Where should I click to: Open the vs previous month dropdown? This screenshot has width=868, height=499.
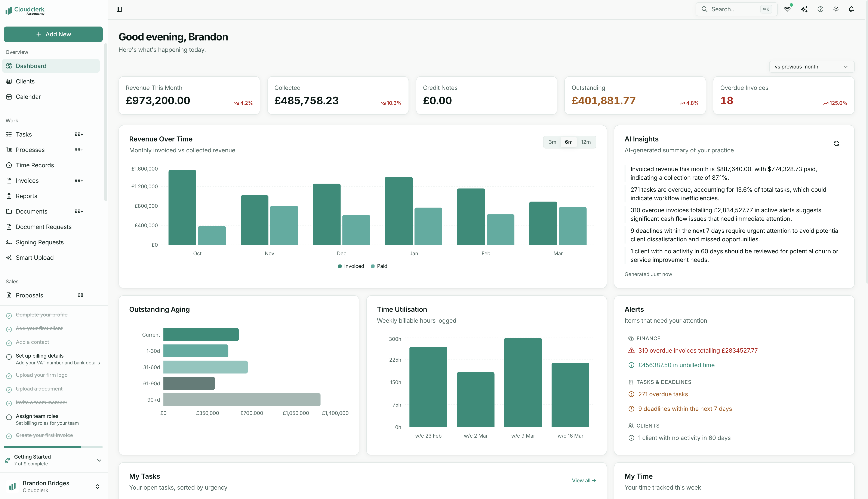[811, 67]
